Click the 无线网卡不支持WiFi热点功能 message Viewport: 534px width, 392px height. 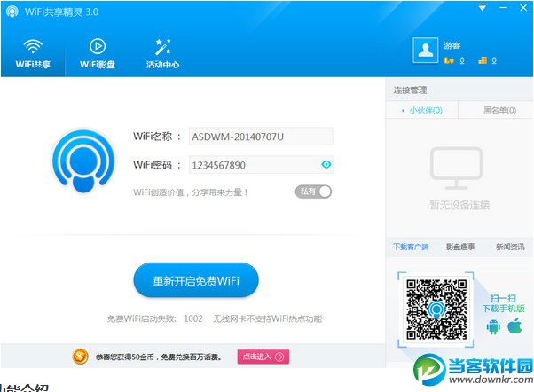click(x=267, y=318)
